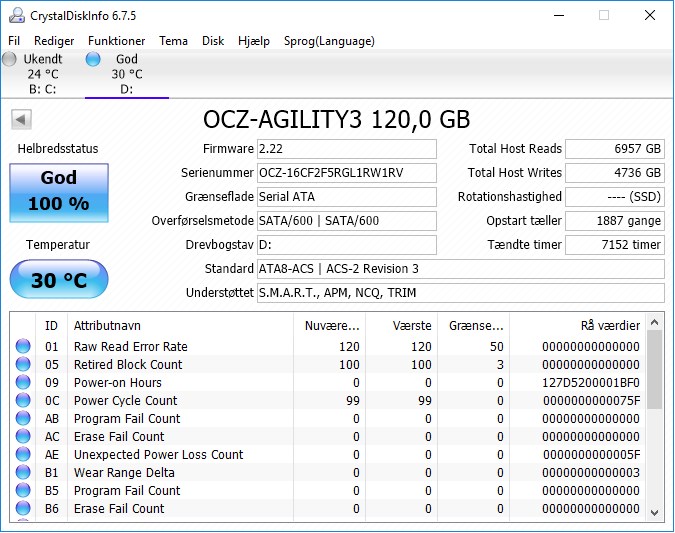Click the Overførselsmetode field
The image size is (675, 533).
click(x=347, y=221)
